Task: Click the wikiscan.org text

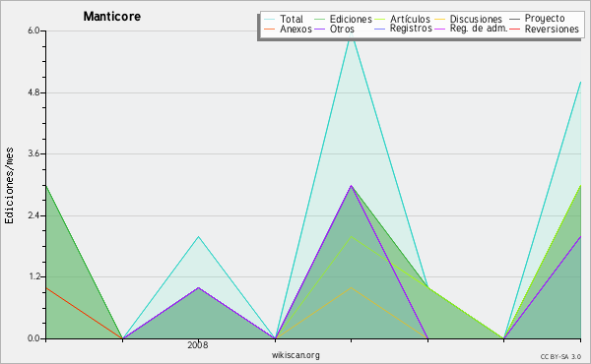Action: point(295,355)
